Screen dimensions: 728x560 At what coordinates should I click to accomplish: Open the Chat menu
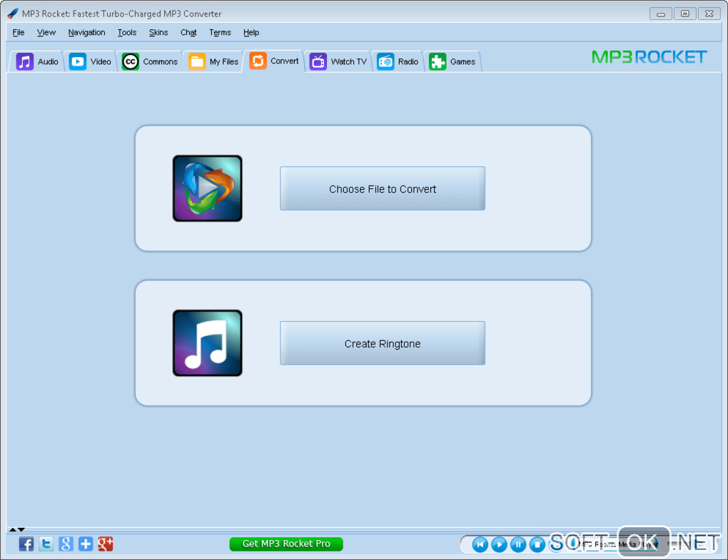(x=188, y=33)
